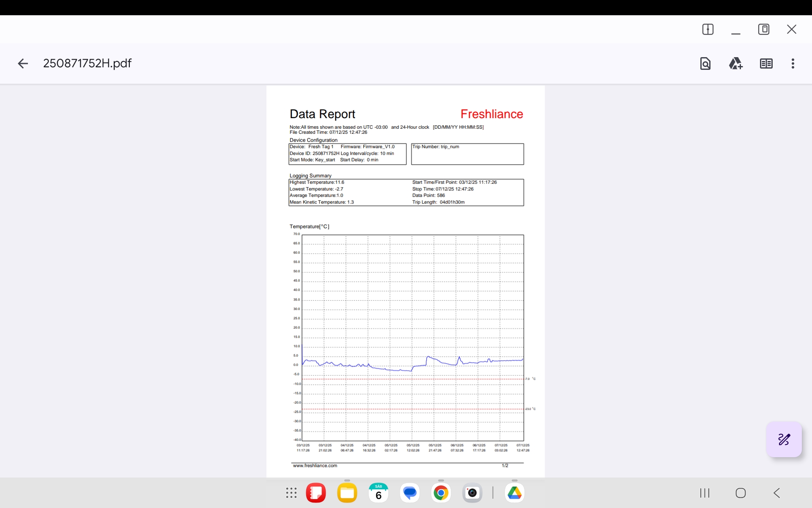Open the Calendar app showing 6
Screen dimensions: 812x508
coord(379,493)
